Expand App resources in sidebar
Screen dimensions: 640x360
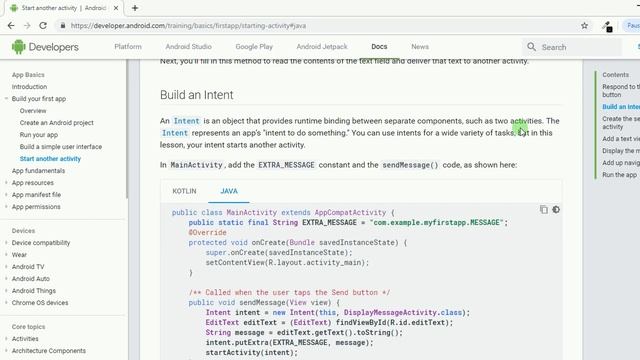[x=6, y=182]
